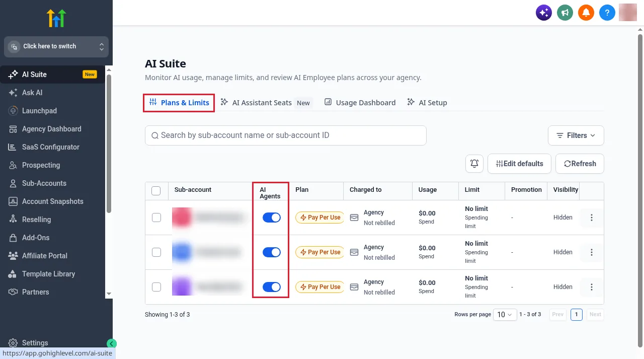Click the Add-Ons lock icon

[13, 238]
